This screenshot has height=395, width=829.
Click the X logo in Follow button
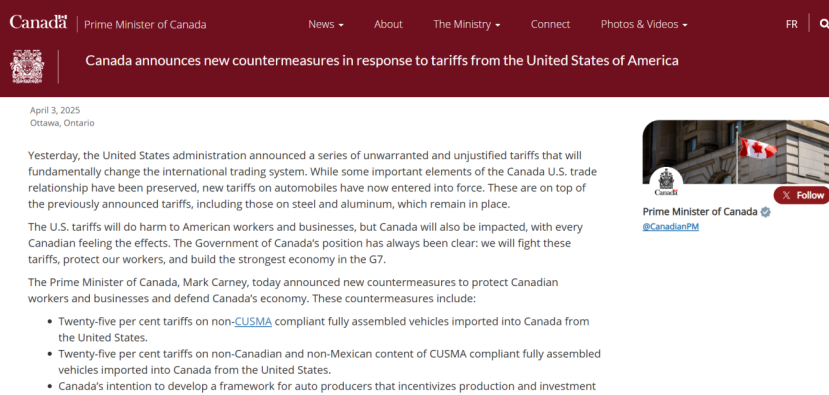coord(787,195)
